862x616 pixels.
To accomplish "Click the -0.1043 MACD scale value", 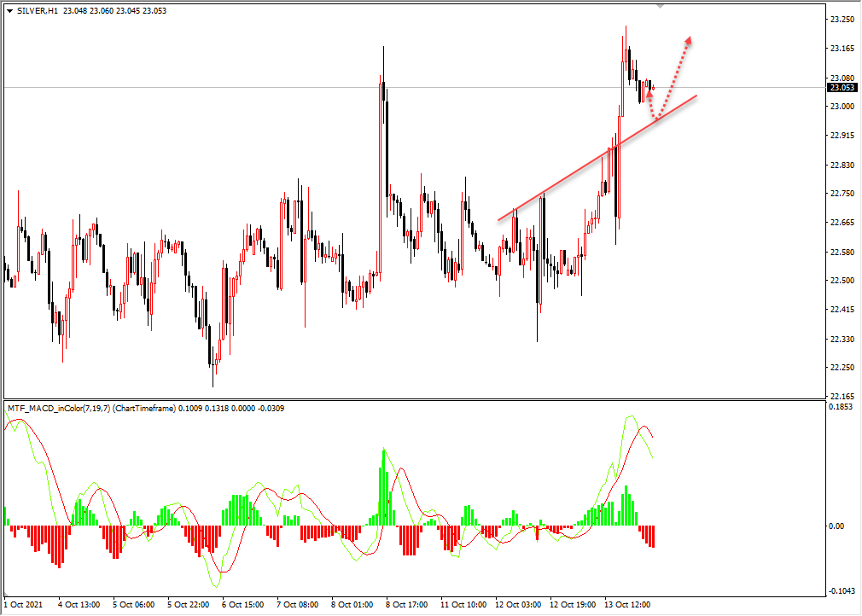I will 842,590.
